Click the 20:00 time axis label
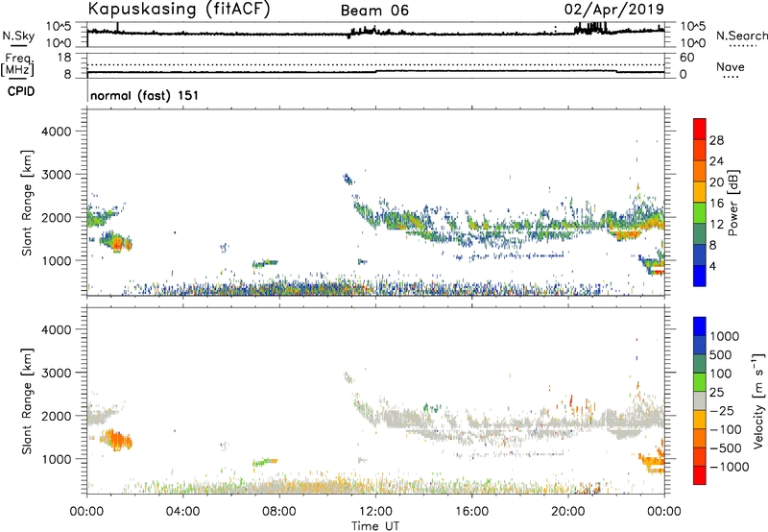The image size is (768, 532). pyautogui.click(x=568, y=512)
